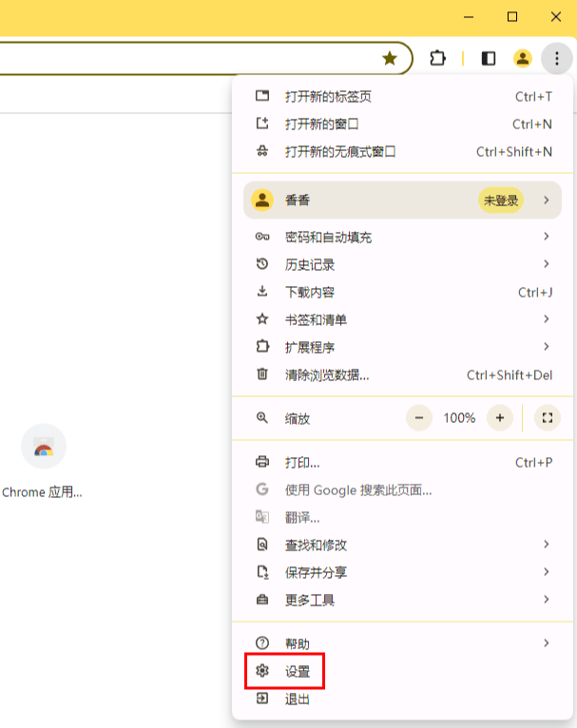Viewport: 577px width, 728px height.
Task: Enter fullscreen with the zoom row button
Action: (x=548, y=418)
